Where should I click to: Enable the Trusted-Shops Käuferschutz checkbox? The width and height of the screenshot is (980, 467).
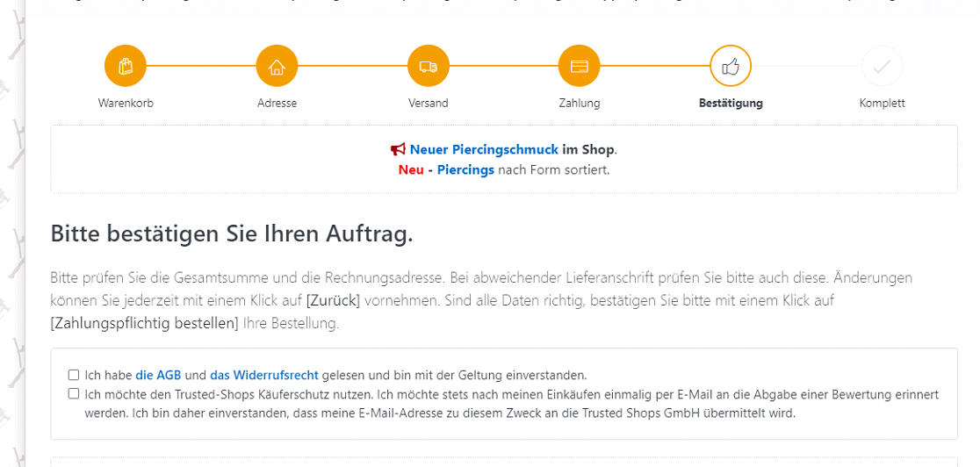coord(74,394)
